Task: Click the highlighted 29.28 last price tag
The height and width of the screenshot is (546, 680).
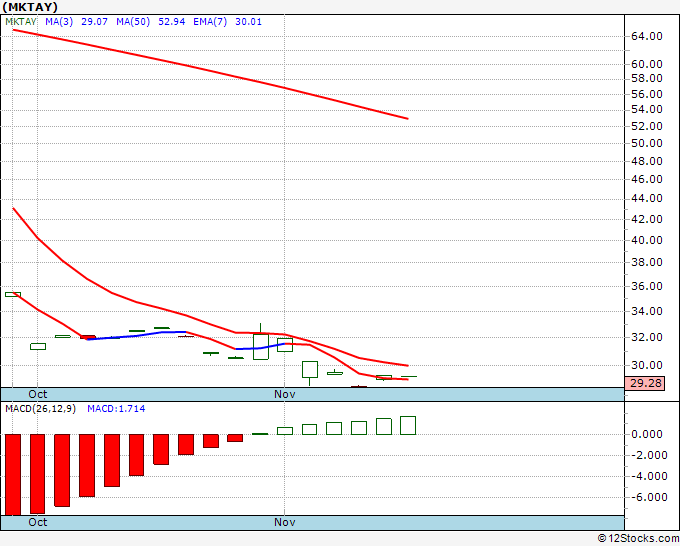Action: pos(645,383)
